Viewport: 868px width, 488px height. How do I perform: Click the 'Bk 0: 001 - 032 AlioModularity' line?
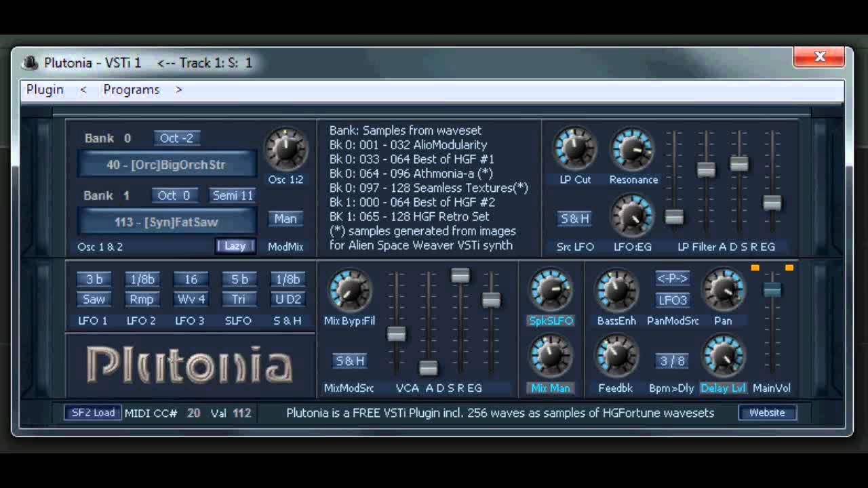[x=408, y=144]
